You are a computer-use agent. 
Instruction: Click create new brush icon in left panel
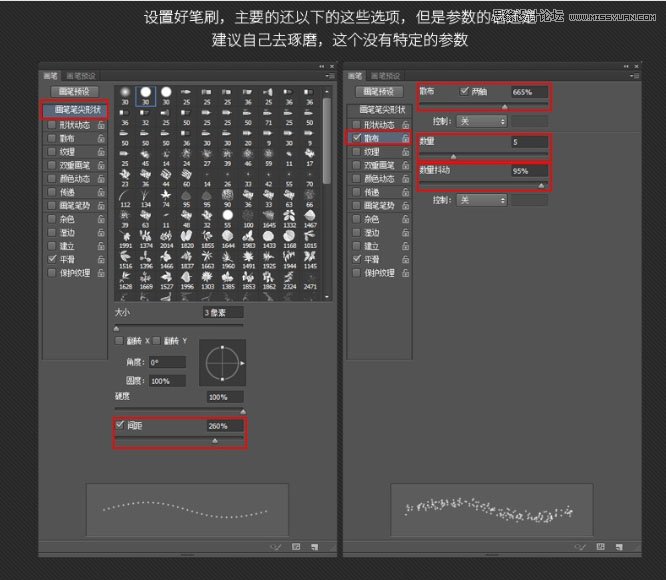coord(315,547)
